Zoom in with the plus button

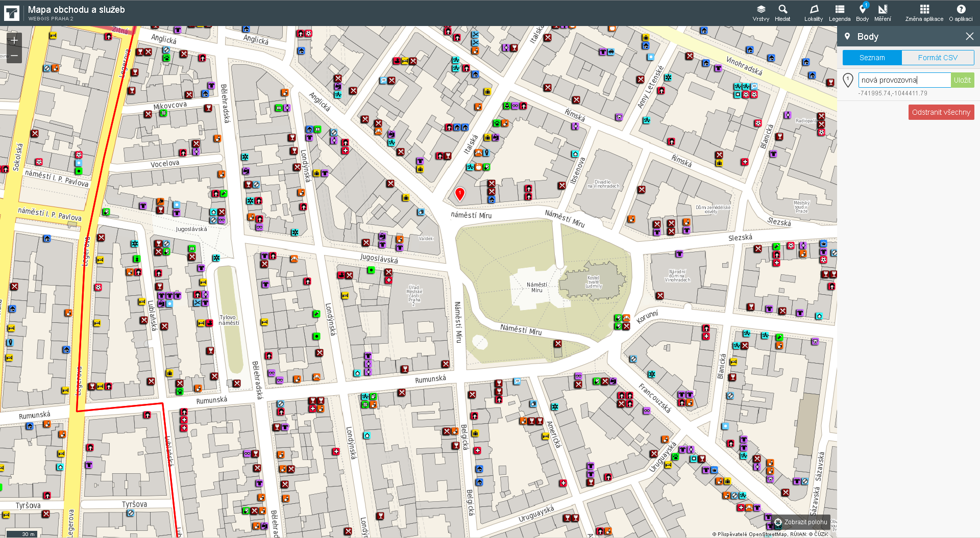tap(14, 40)
